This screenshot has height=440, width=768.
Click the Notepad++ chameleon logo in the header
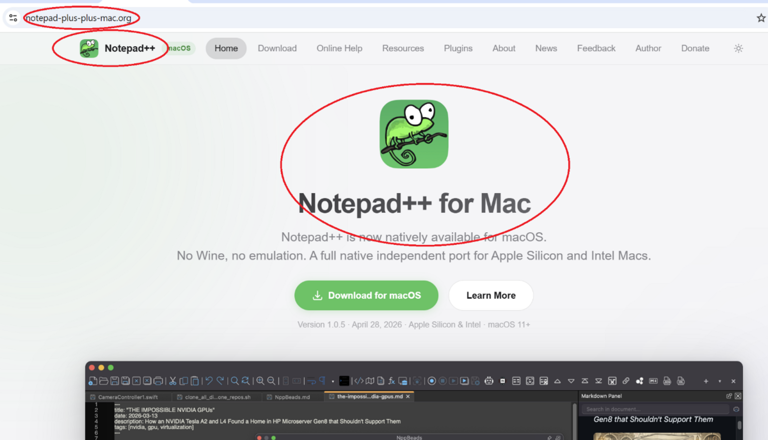[89, 49]
